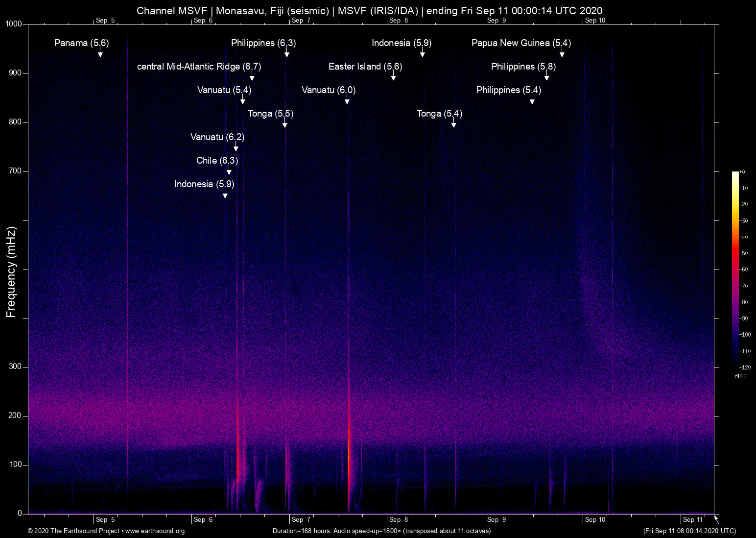Viewport: 756px width, 538px height.
Task: Click the Indonesia (5.9) label near Vanuatu events
Action: click(204, 184)
